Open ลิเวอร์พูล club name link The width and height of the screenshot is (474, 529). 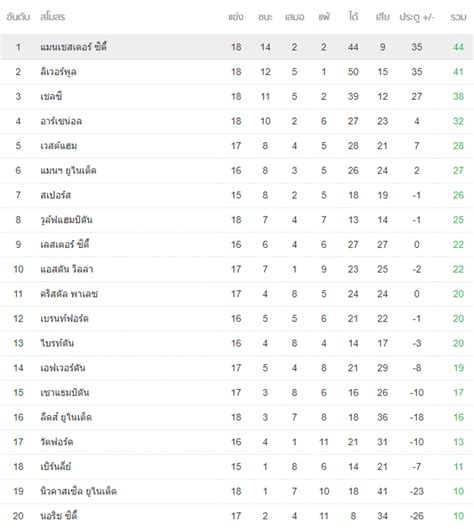click(58, 72)
